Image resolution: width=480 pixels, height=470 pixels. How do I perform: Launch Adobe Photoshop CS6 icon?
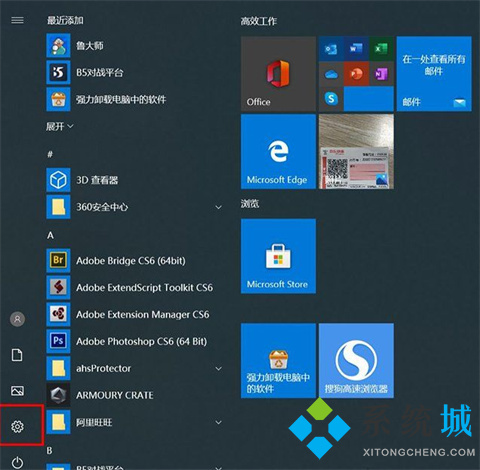pyautogui.click(x=58, y=341)
